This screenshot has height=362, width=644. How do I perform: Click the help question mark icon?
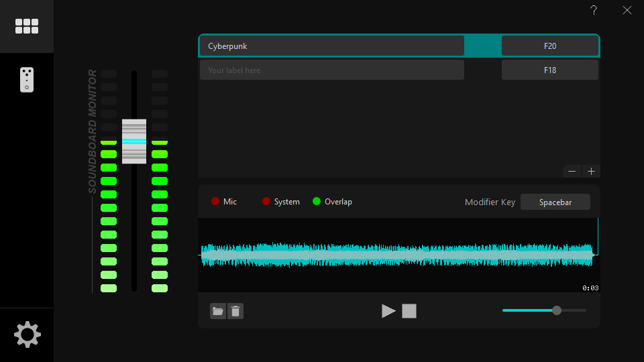click(594, 10)
